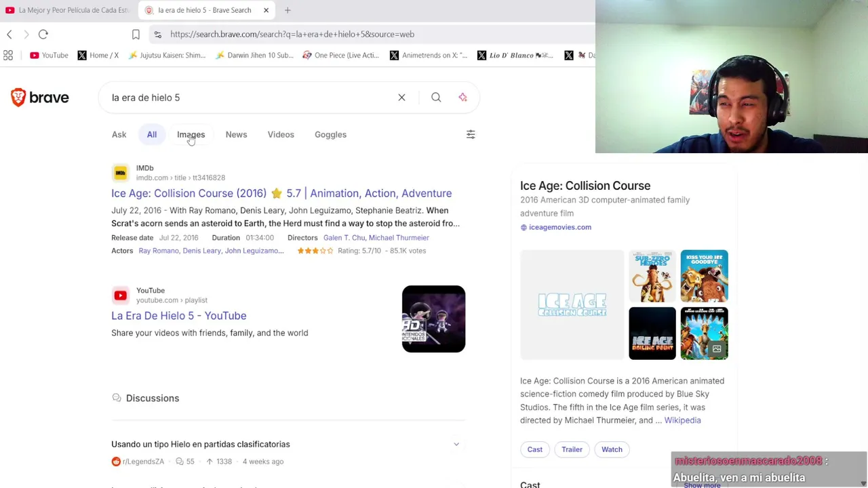Open search filter settings icon
Screen dimensions: 868x488
tap(471, 134)
